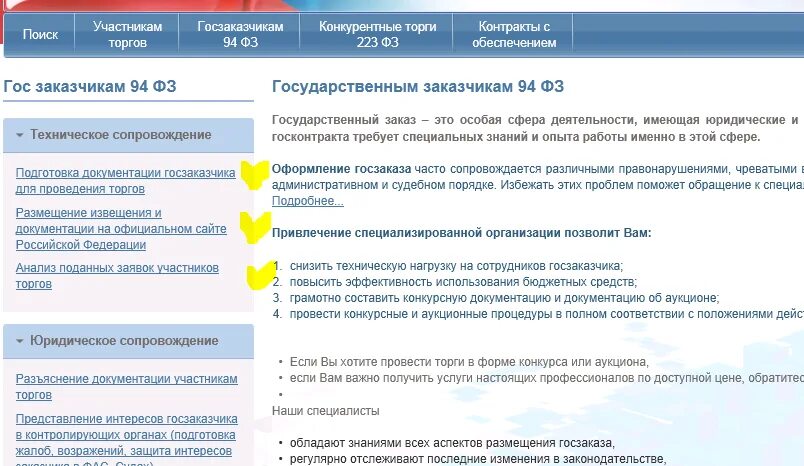The height and width of the screenshot is (466, 804).
Task: Click the Юридическое сопровождение panel header
Action: 128,341
